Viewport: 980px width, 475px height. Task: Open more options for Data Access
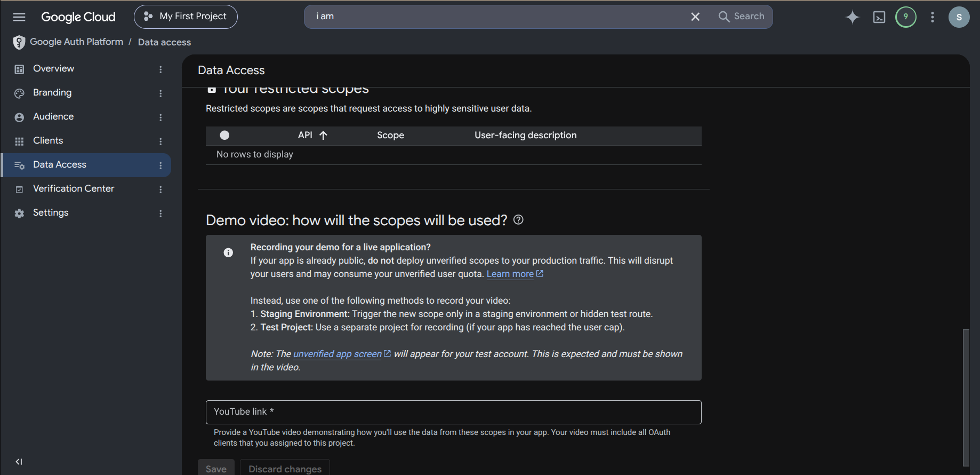160,165
